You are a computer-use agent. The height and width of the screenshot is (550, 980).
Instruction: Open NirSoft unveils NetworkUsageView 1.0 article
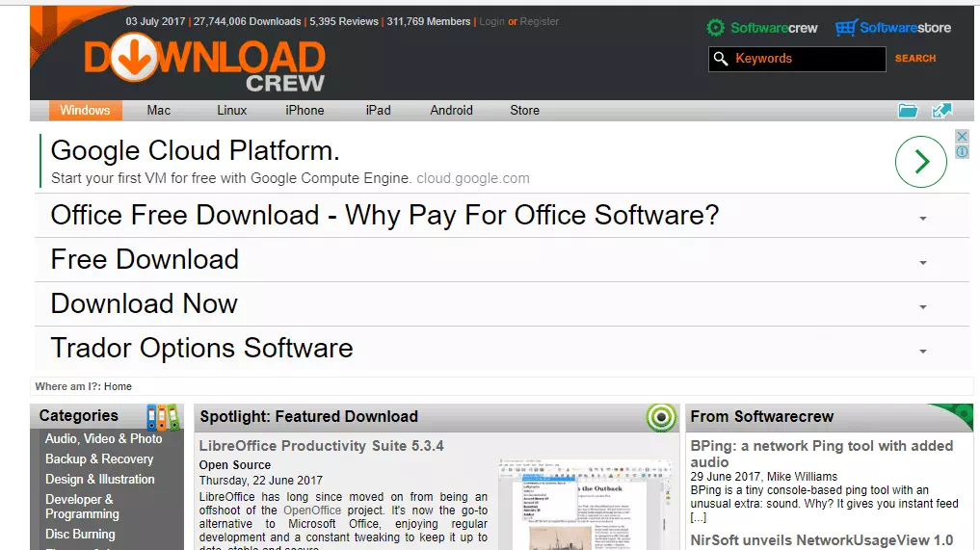point(822,540)
